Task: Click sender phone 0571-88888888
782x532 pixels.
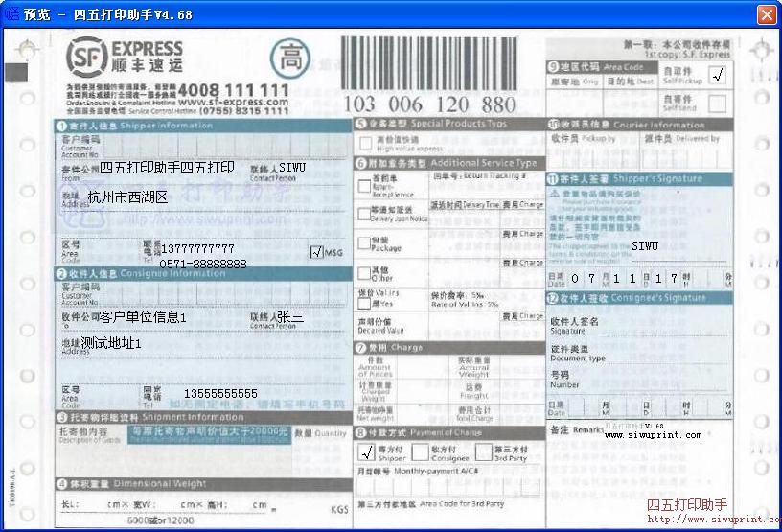Action: [203, 264]
